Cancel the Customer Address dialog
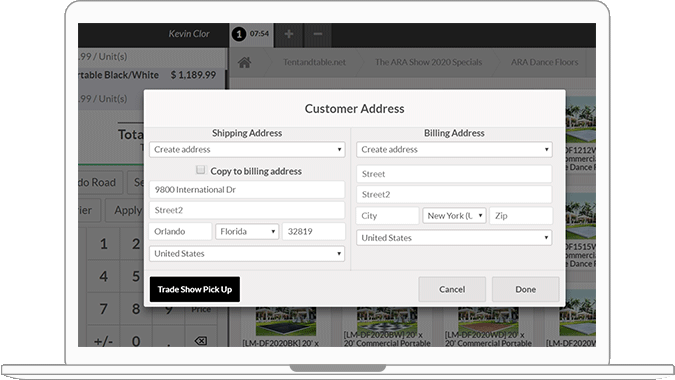 point(452,289)
